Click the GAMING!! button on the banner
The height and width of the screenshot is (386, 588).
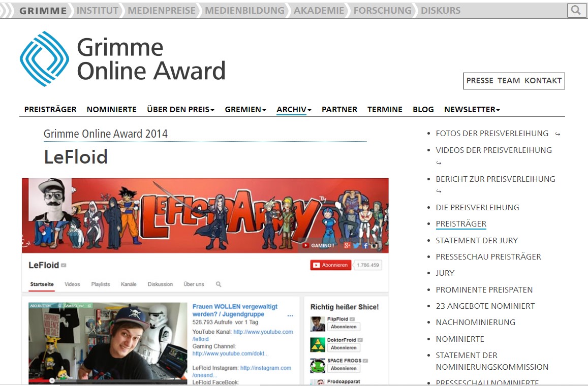318,245
